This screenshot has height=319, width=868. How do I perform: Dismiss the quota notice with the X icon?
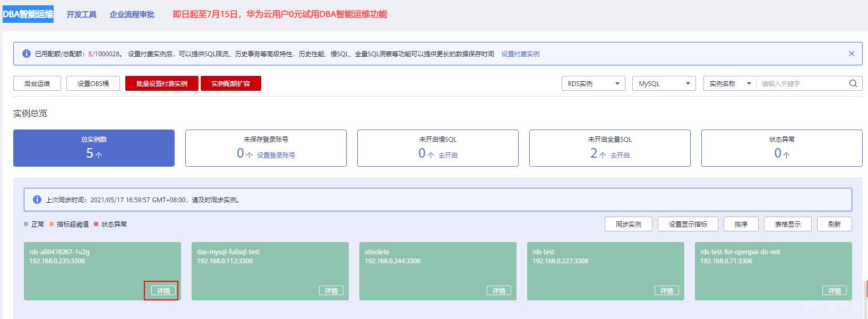point(852,54)
